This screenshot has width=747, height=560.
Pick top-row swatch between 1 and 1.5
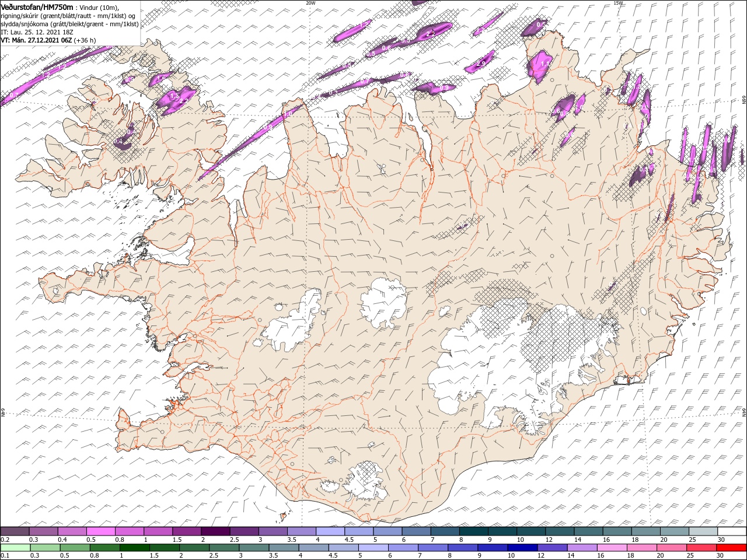(x=158, y=531)
